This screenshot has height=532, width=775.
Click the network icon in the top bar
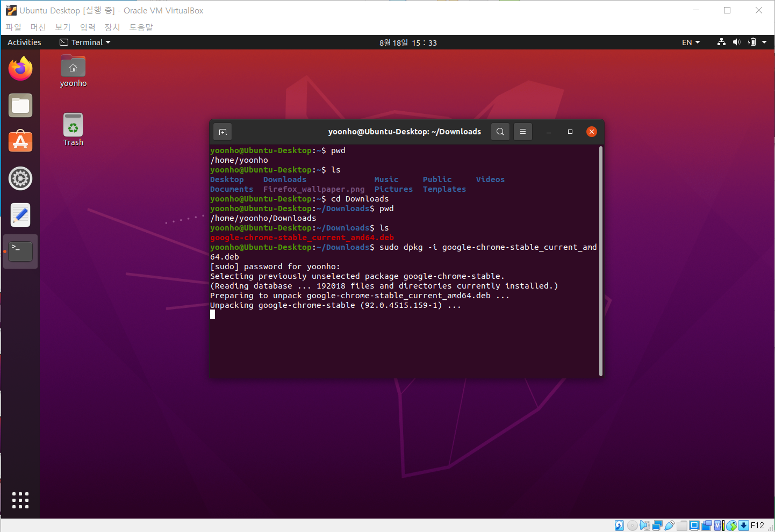[x=722, y=42]
